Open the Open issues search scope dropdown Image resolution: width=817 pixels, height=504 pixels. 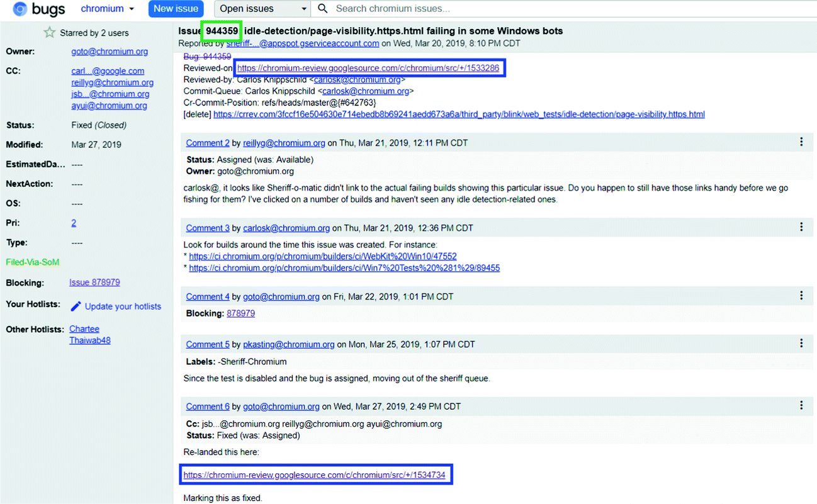262,9
